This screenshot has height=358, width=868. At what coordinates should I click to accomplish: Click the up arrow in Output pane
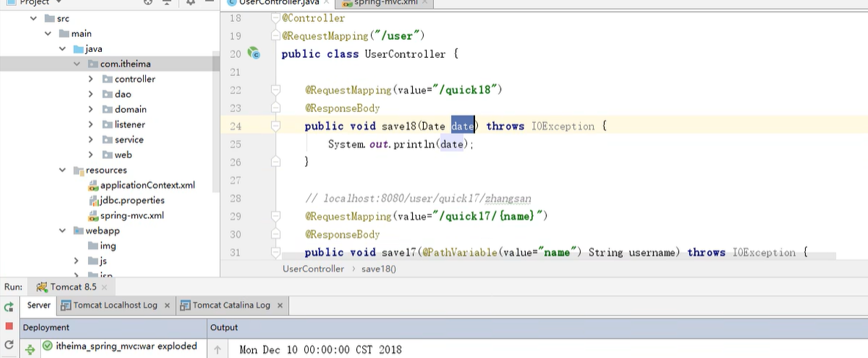point(218,349)
